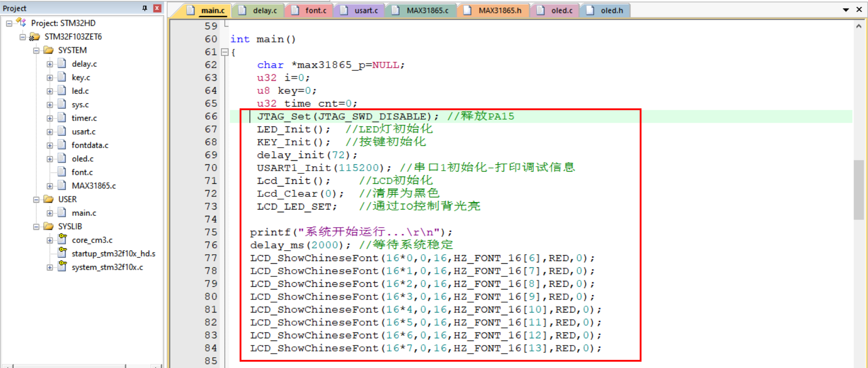Click the STM32F103ZET6 target folder icon
Image resolution: width=868 pixels, height=368 pixels.
coord(34,37)
